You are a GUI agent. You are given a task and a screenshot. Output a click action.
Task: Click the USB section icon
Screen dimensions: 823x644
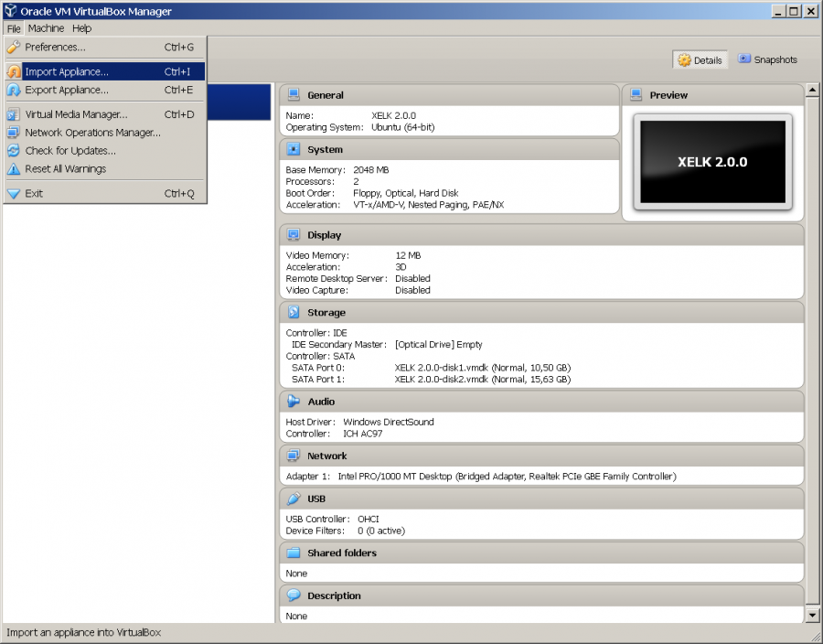pyautogui.click(x=294, y=499)
